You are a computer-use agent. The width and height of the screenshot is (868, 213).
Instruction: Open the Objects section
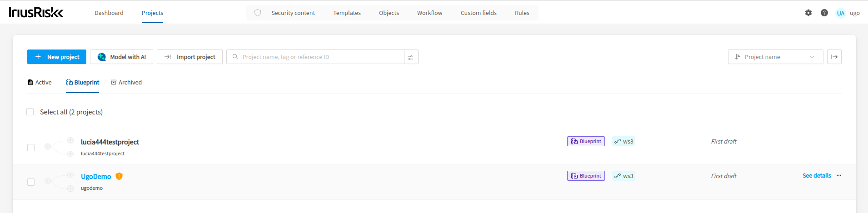389,13
